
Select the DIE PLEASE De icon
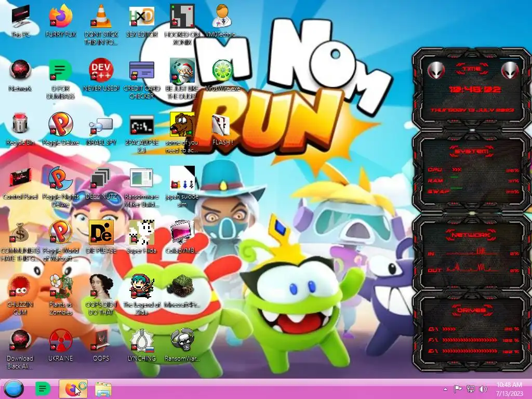101,233
